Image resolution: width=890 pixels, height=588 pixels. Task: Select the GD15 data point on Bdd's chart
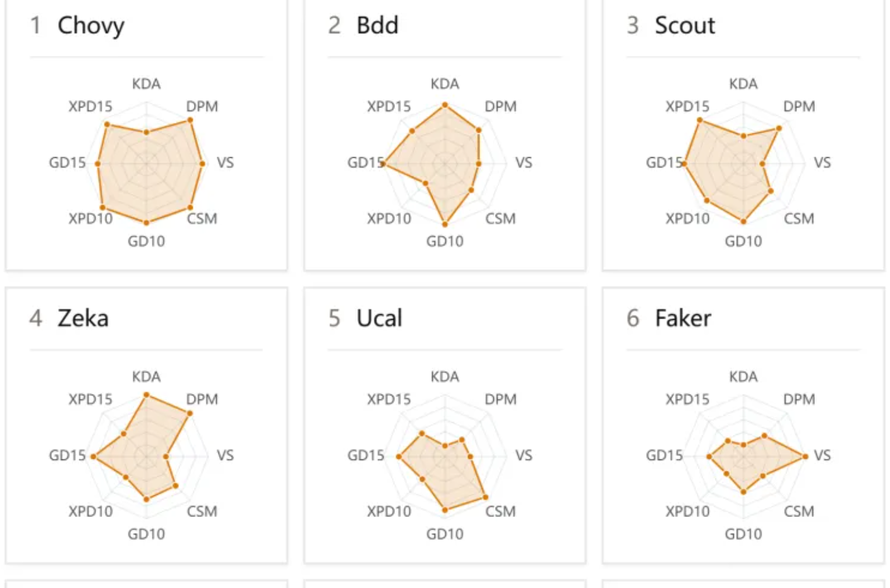pyautogui.click(x=383, y=164)
